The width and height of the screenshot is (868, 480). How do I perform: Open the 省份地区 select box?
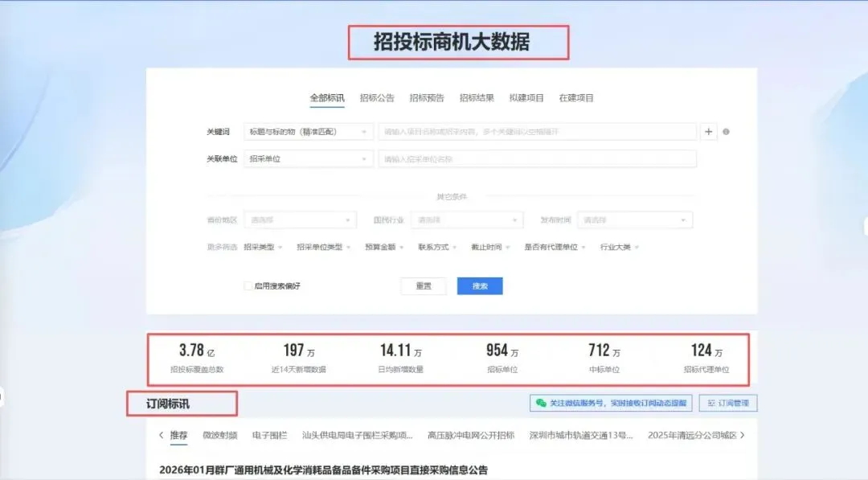(x=301, y=219)
